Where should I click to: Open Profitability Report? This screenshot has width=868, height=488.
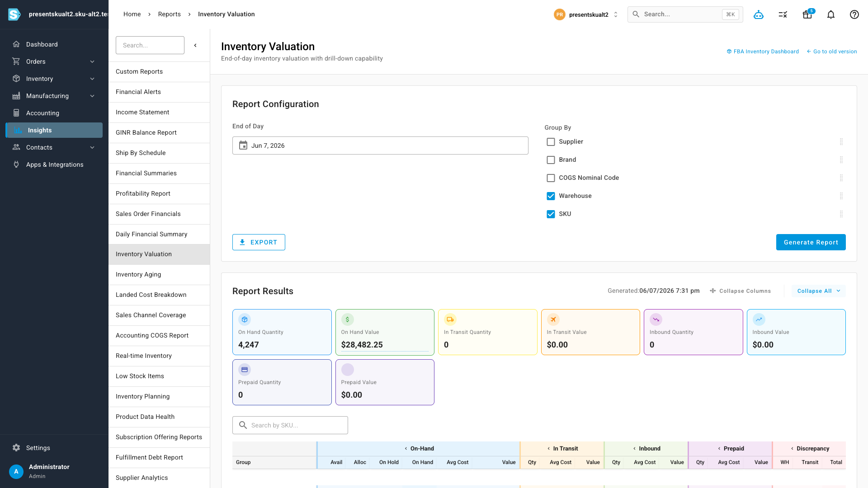(x=159, y=194)
